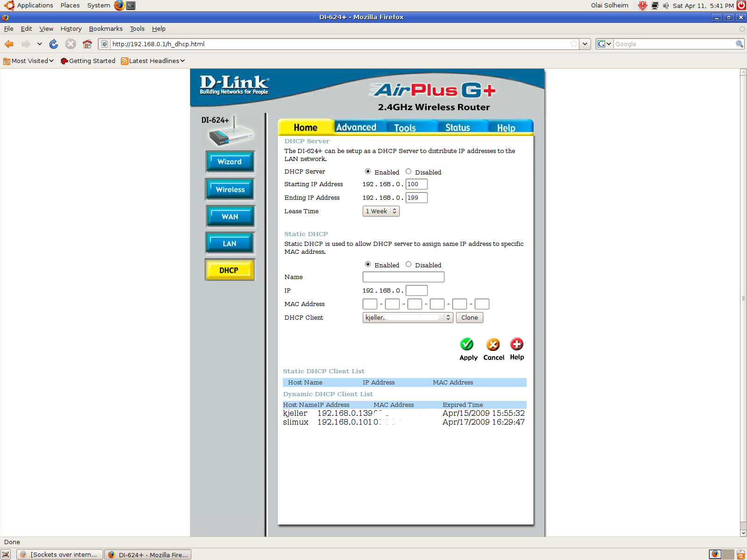The width and height of the screenshot is (747, 560).
Task: Click the red power/shutdown icon
Action: tap(741, 6)
